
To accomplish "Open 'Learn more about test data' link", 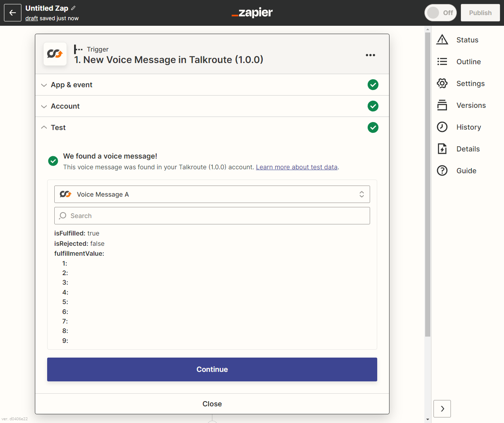I will [x=297, y=167].
